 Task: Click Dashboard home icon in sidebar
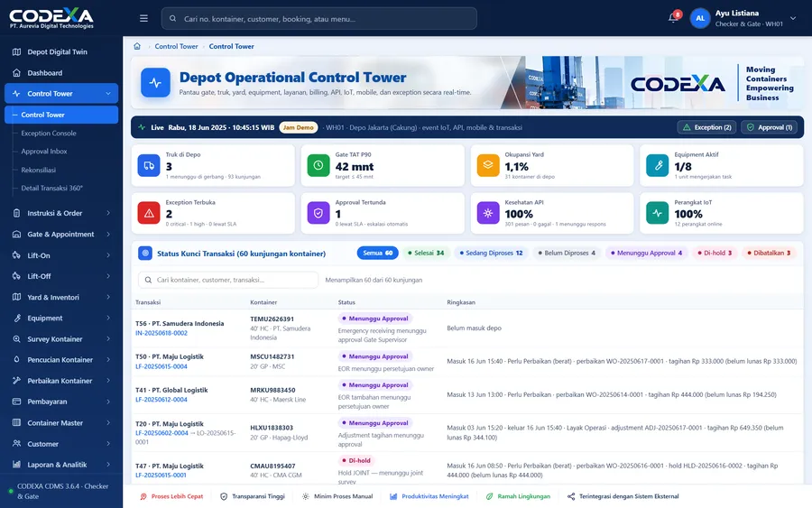[x=16, y=73]
